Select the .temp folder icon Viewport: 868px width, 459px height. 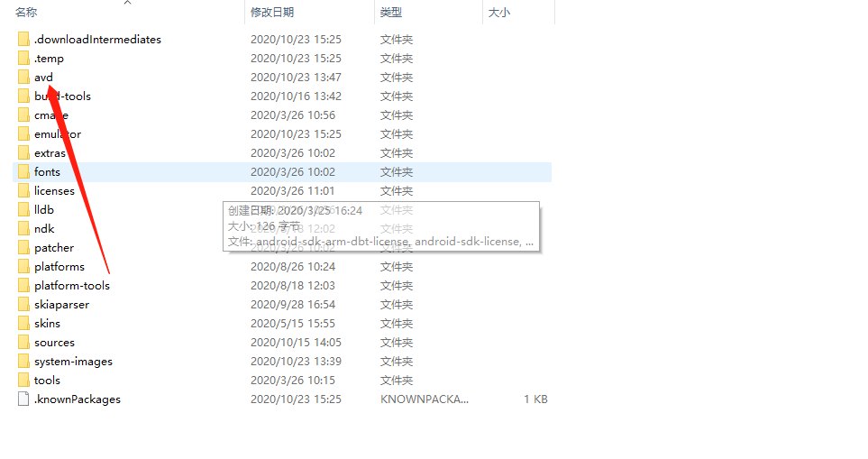click(x=23, y=58)
